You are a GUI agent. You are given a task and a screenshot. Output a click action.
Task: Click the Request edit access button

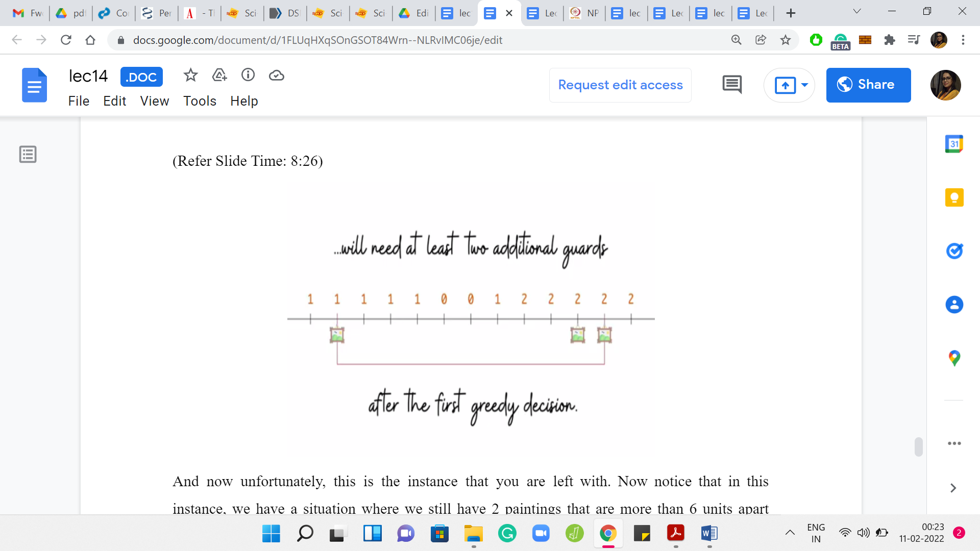pos(620,85)
